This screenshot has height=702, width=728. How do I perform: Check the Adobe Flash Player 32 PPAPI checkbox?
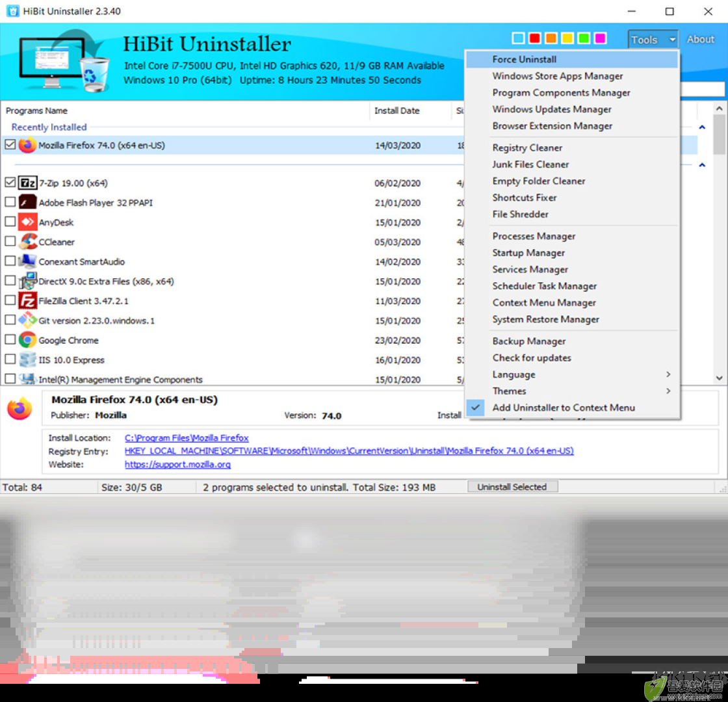click(x=10, y=202)
